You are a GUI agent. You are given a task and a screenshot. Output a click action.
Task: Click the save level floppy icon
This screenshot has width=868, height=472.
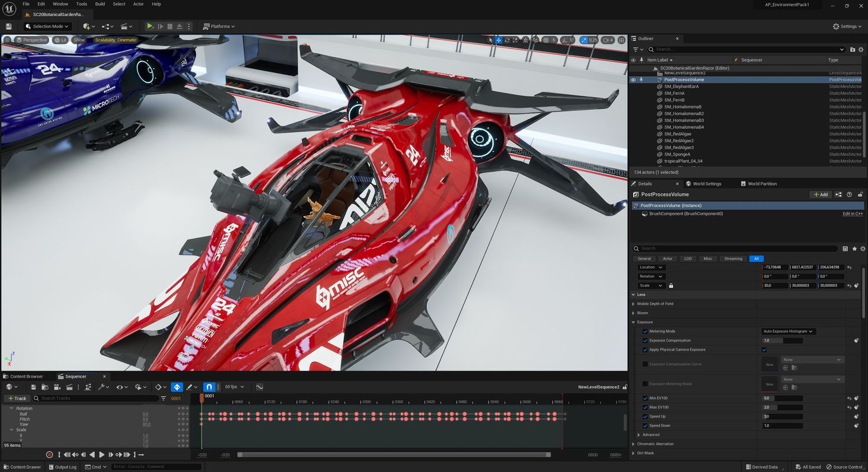coord(8,26)
